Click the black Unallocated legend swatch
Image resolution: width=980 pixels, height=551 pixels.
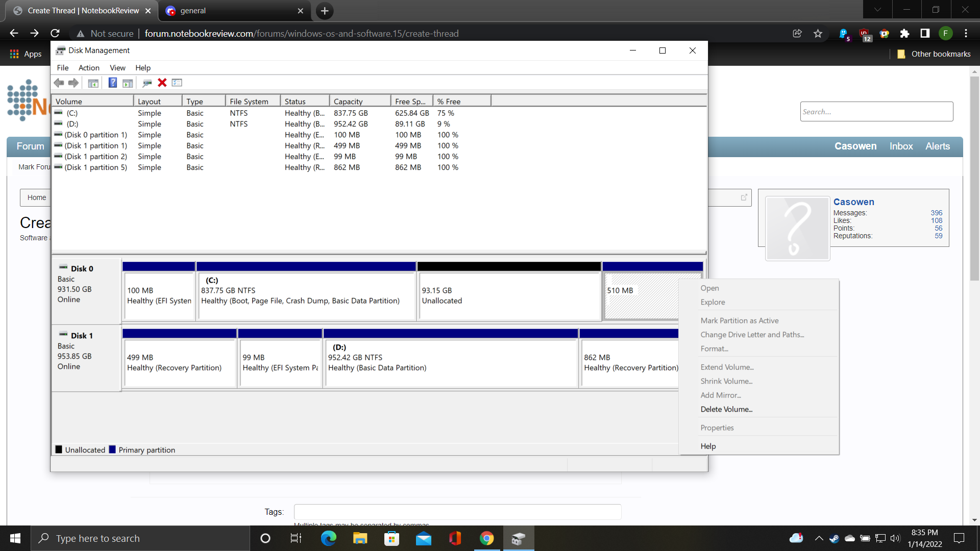click(x=59, y=449)
